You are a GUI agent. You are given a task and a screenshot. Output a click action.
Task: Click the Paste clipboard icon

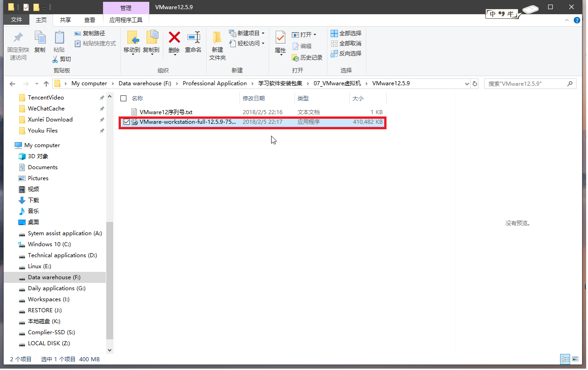click(59, 38)
